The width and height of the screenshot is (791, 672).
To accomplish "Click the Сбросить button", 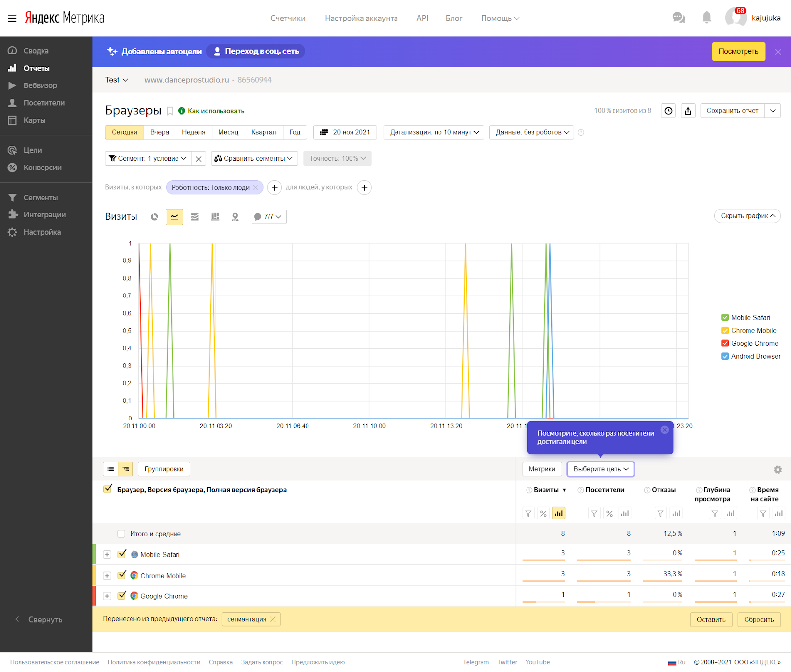I will click(x=759, y=620).
